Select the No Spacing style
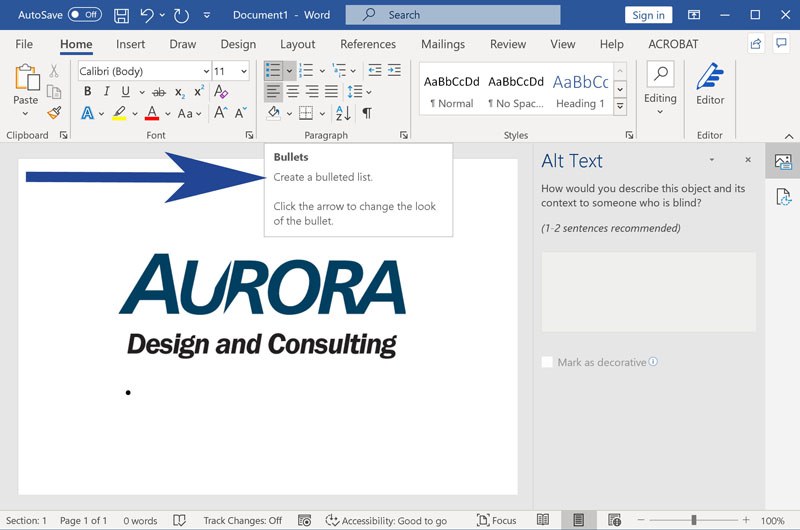The image size is (800, 530). (516, 91)
